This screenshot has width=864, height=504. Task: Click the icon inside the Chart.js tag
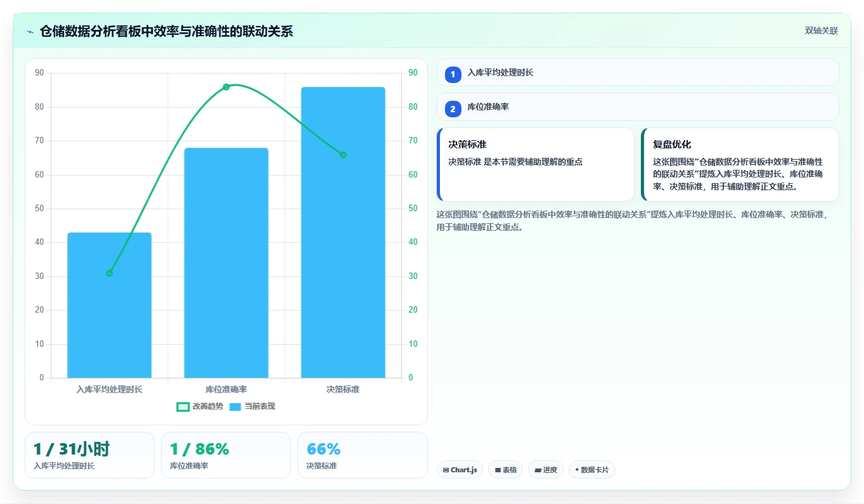[446, 470]
